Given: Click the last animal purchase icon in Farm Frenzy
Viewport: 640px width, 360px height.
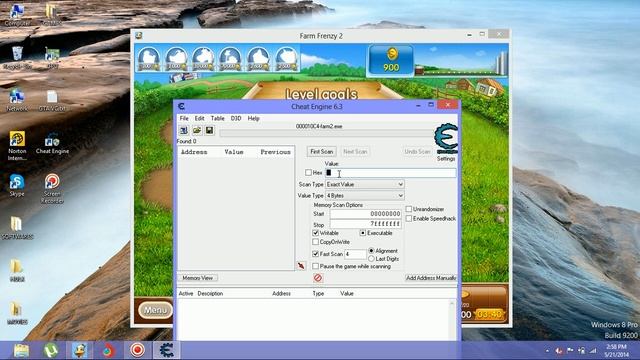Looking at the screenshot, I should coord(286,59).
